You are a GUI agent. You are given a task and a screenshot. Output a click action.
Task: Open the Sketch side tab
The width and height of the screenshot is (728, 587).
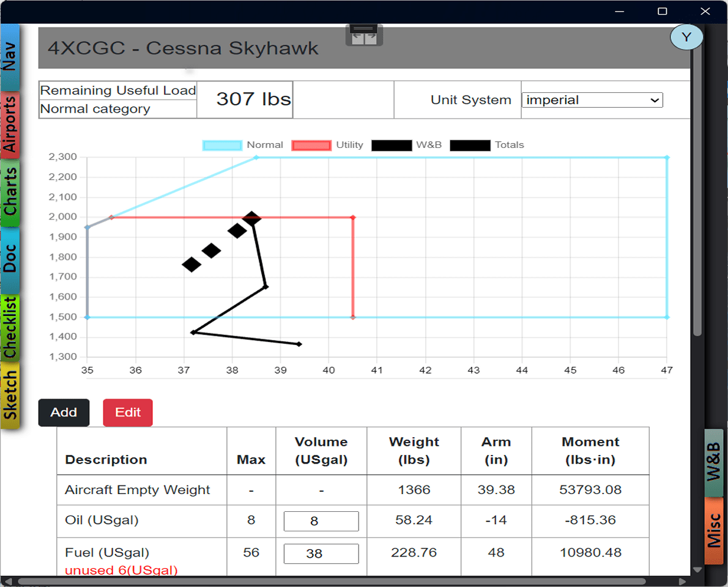tap(10, 395)
